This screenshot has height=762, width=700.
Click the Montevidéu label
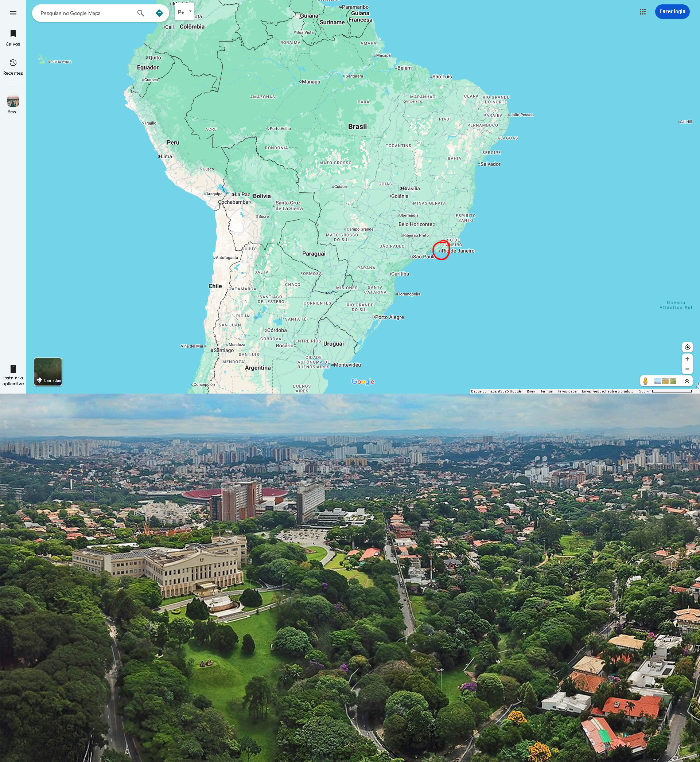347,365
